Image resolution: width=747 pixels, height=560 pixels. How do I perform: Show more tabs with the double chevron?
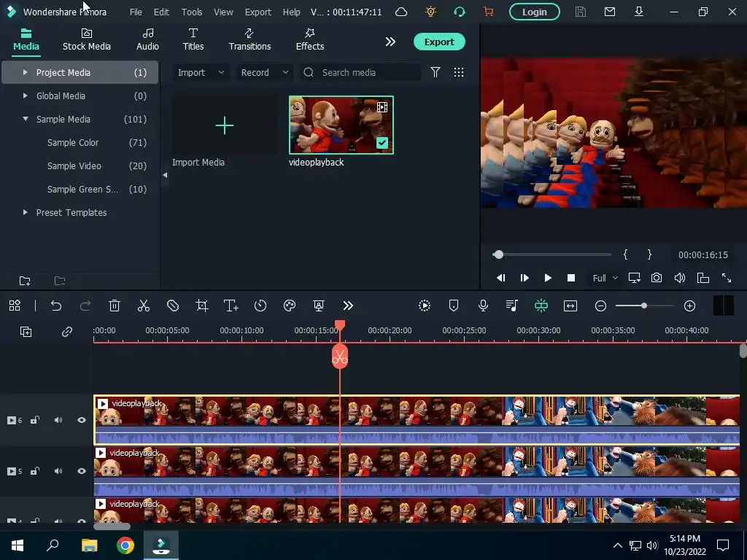[390, 42]
